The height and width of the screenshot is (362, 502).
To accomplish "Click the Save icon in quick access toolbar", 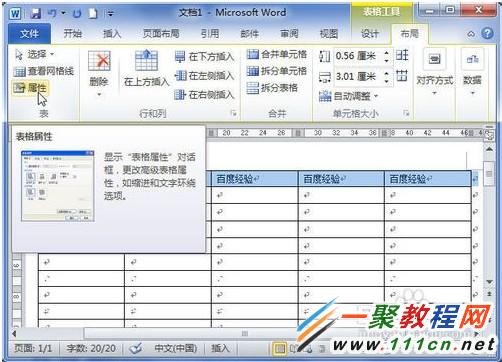I will 36,14.
